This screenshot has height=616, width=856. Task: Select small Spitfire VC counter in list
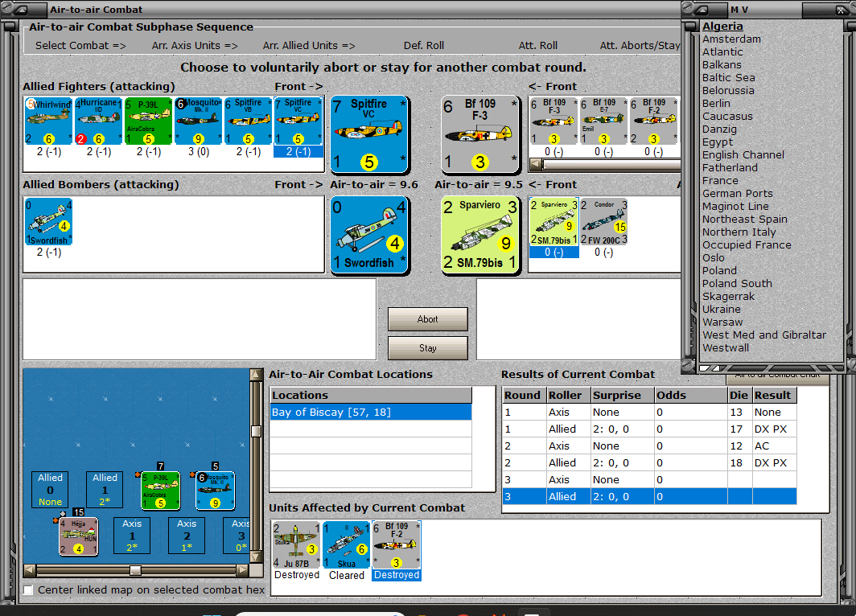click(298, 121)
